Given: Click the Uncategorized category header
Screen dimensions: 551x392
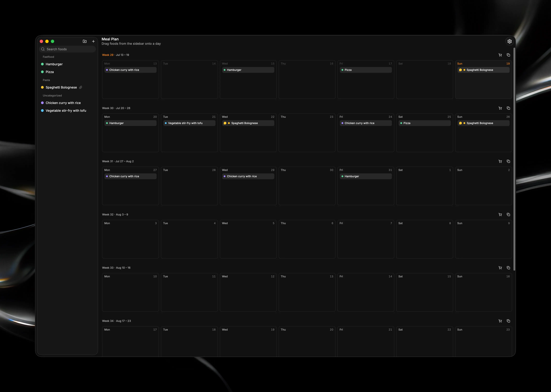Looking at the screenshot, I should [x=52, y=96].
